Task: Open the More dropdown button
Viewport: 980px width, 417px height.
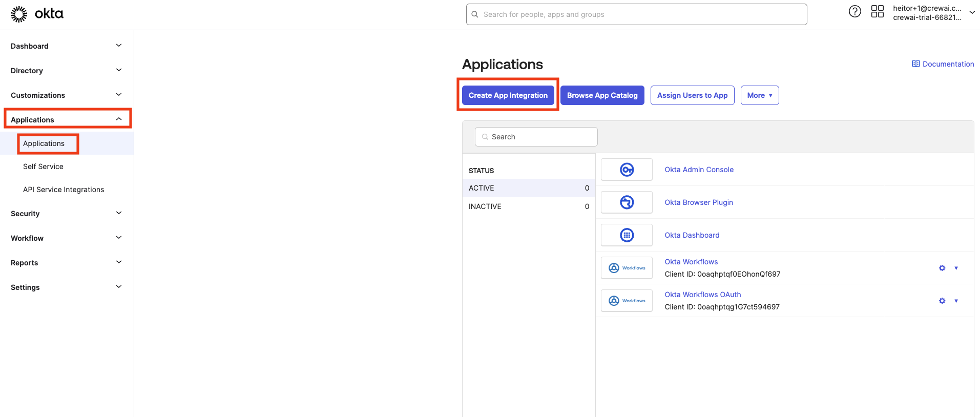Action: (x=760, y=95)
